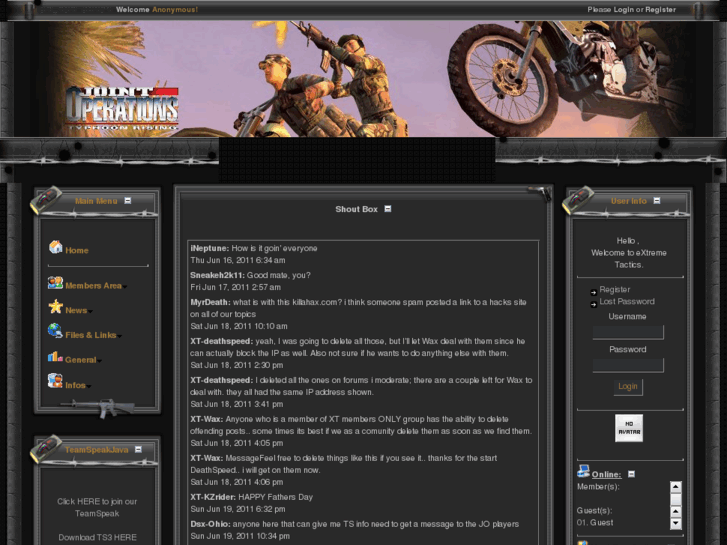The height and width of the screenshot is (545, 727).
Task: Click the Joint Operations logo in banner
Action: tap(122, 109)
